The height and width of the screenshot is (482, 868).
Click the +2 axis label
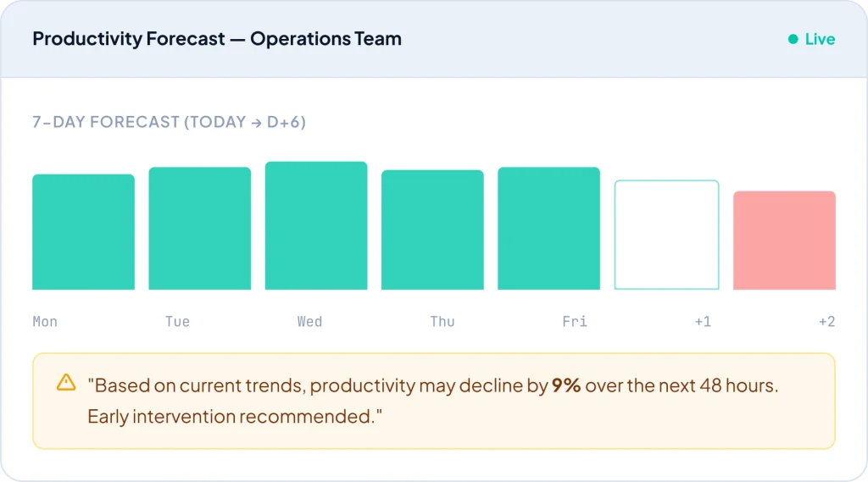[x=826, y=322]
